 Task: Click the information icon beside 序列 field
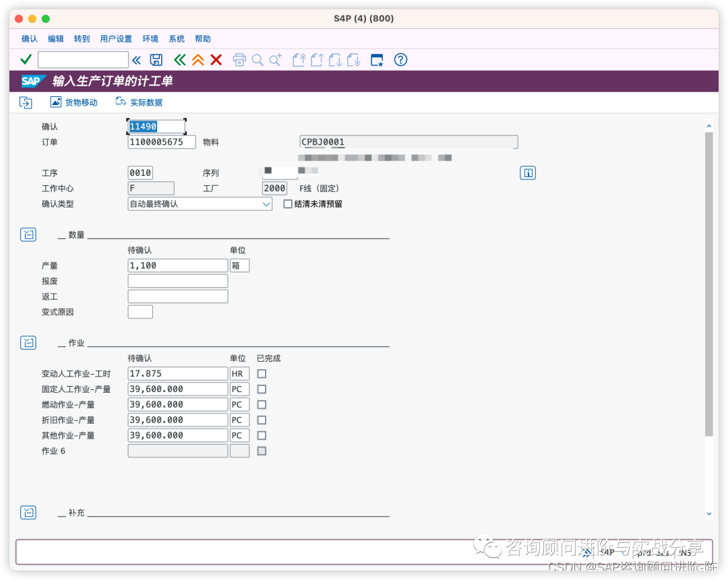pos(527,172)
